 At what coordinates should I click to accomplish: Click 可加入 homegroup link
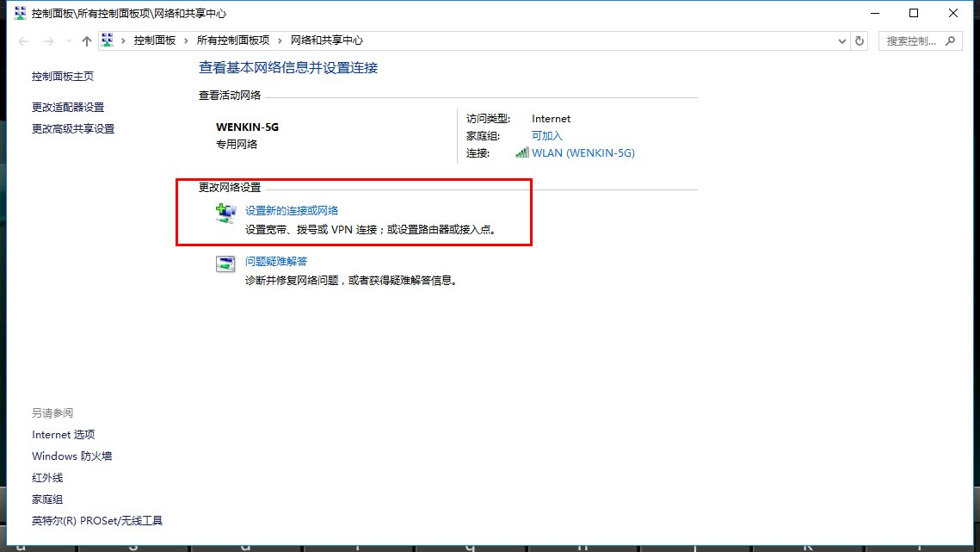click(x=547, y=136)
